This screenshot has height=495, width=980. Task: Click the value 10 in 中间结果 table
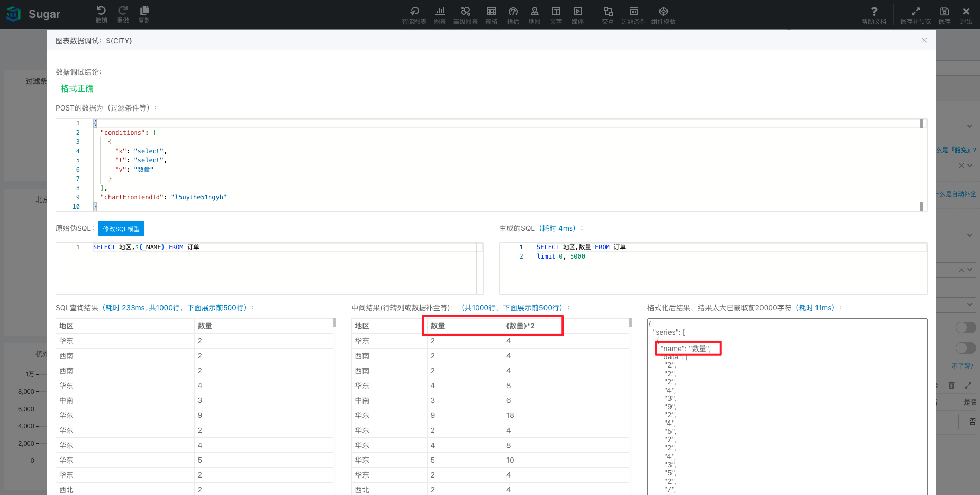point(510,460)
